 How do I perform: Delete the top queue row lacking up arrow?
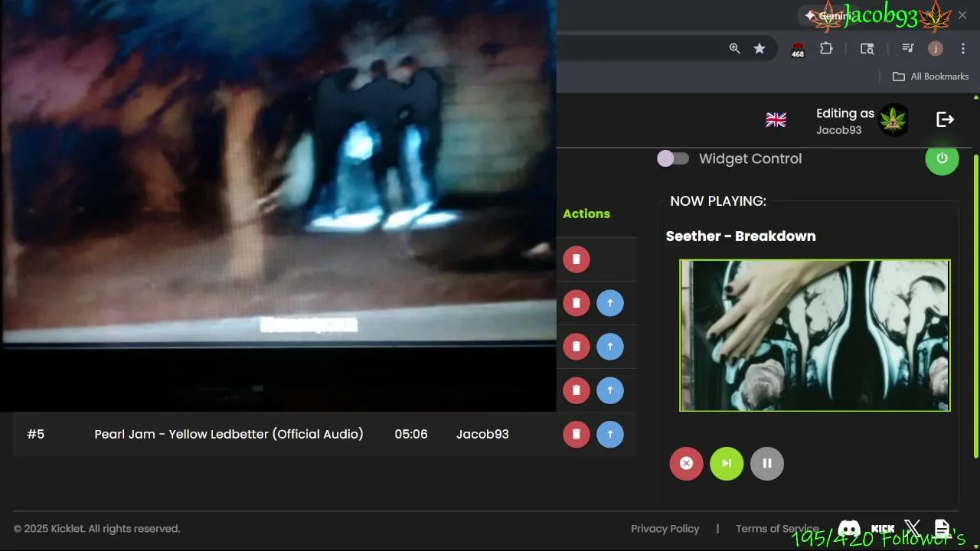pyautogui.click(x=577, y=259)
